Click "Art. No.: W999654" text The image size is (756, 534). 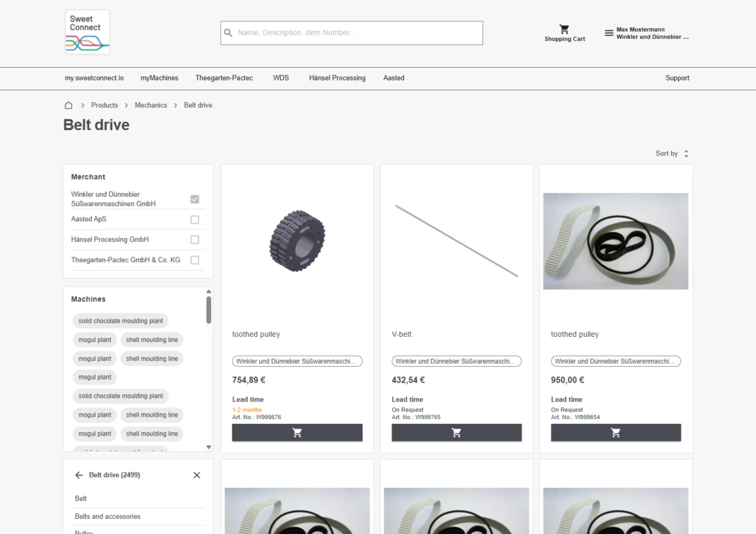pyautogui.click(x=575, y=417)
